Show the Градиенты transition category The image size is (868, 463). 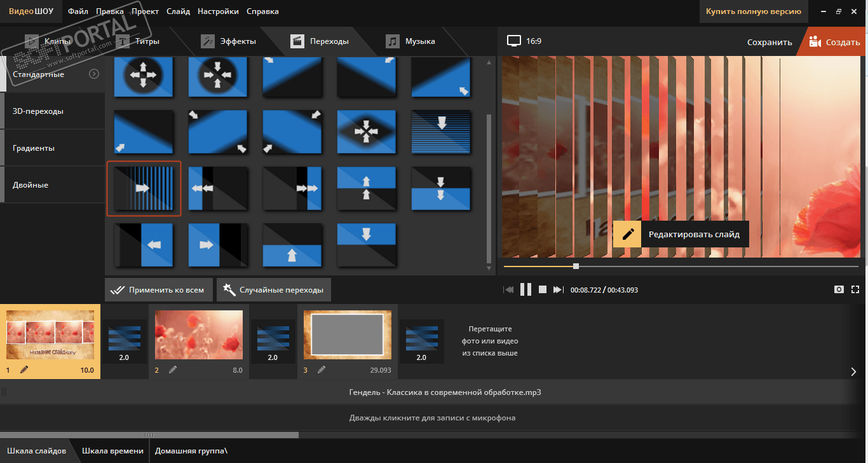pos(53,148)
